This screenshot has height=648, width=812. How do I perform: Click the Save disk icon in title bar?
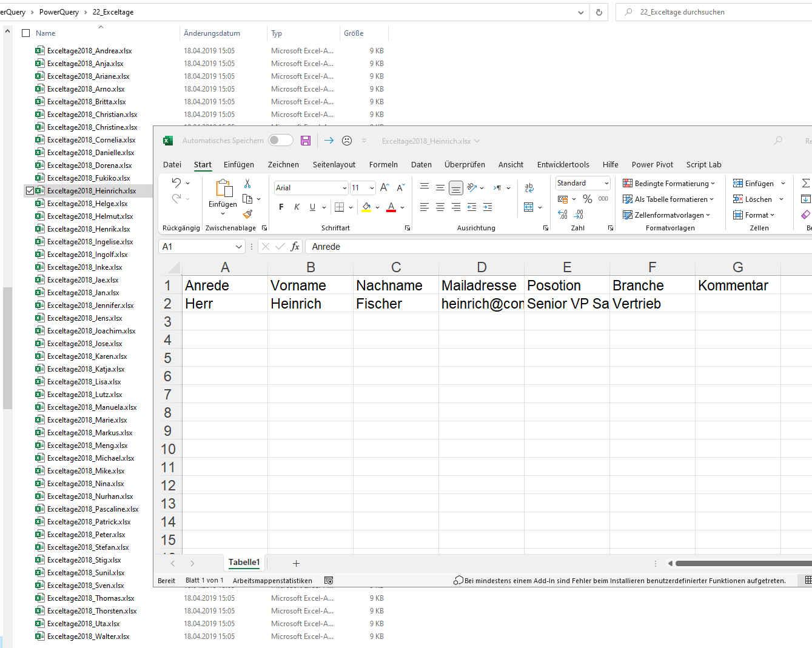pyautogui.click(x=306, y=141)
